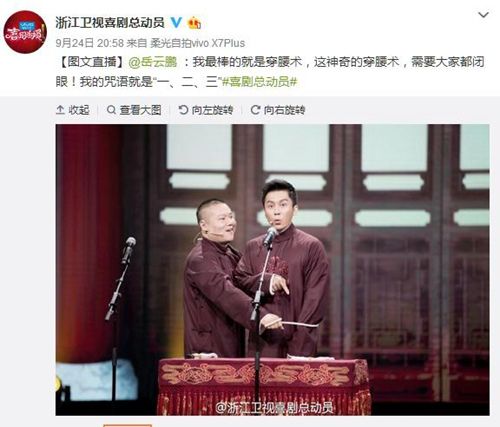Open the @岳云鹏 mention
The image size is (500, 427).
point(153,62)
